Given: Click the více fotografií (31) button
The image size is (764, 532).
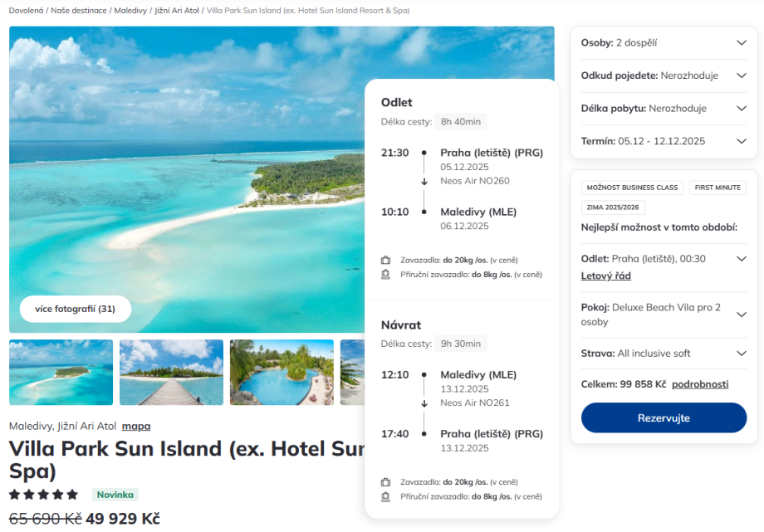Looking at the screenshot, I should pyautogui.click(x=75, y=309).
